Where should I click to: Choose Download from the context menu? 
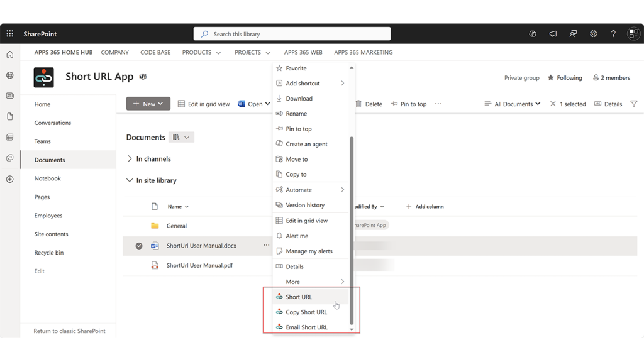[x=311, y=99]
